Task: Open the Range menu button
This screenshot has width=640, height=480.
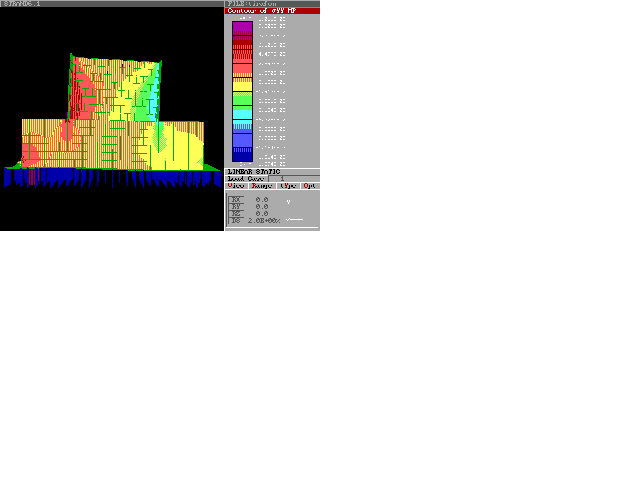Action: tap(262, 186)
